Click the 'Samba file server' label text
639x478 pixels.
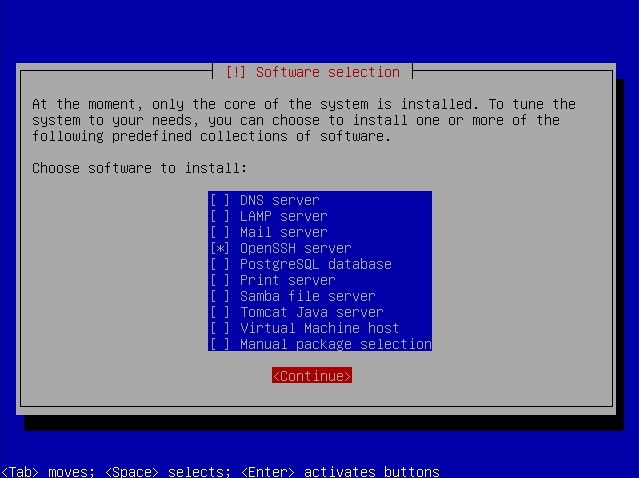[308, 296]
